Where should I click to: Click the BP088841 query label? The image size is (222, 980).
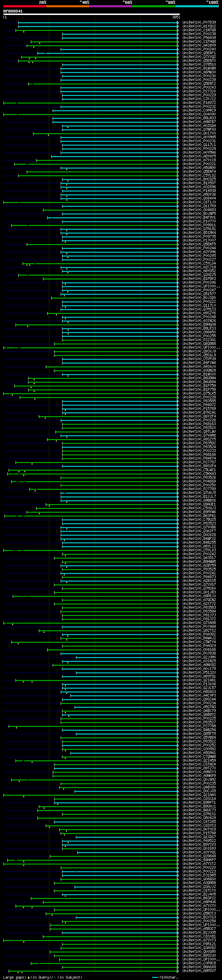tap(13, 11)
